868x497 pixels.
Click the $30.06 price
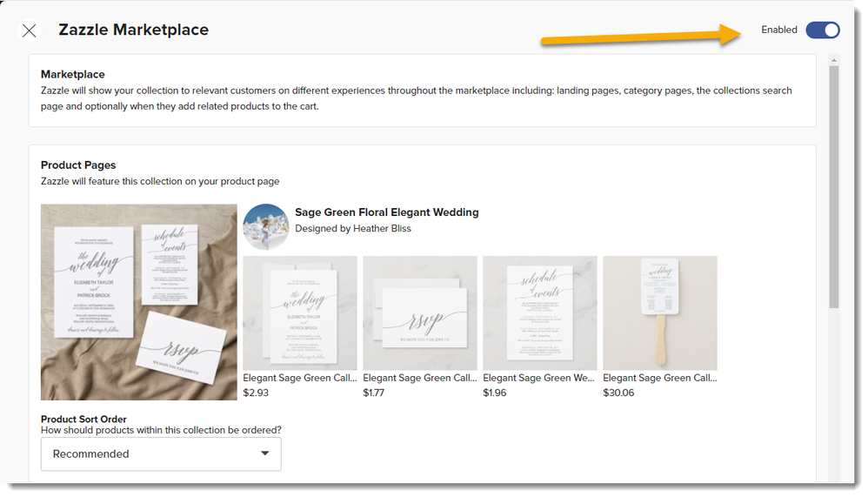pyautogui.click(x=618, y=393)
